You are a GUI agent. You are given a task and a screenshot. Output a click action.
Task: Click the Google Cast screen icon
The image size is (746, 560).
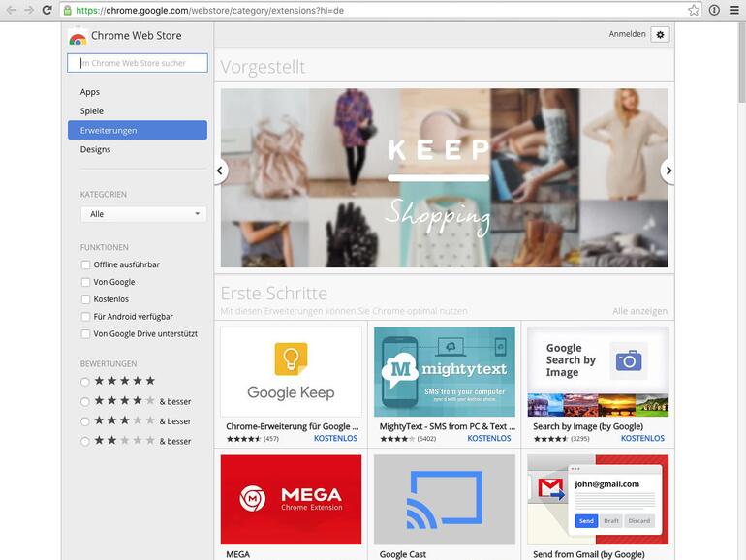(x=445, y=500)
